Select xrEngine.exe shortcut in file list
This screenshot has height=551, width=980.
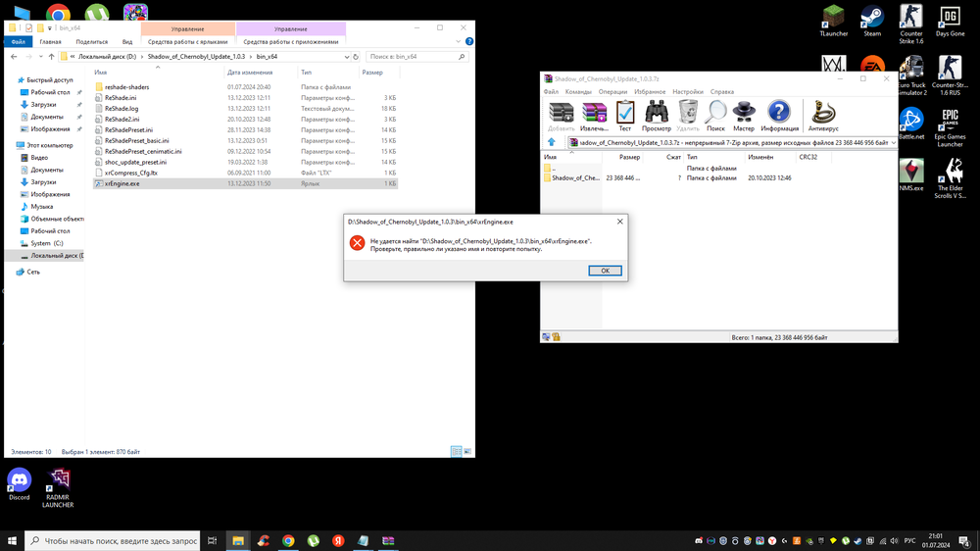coord(245,183)
